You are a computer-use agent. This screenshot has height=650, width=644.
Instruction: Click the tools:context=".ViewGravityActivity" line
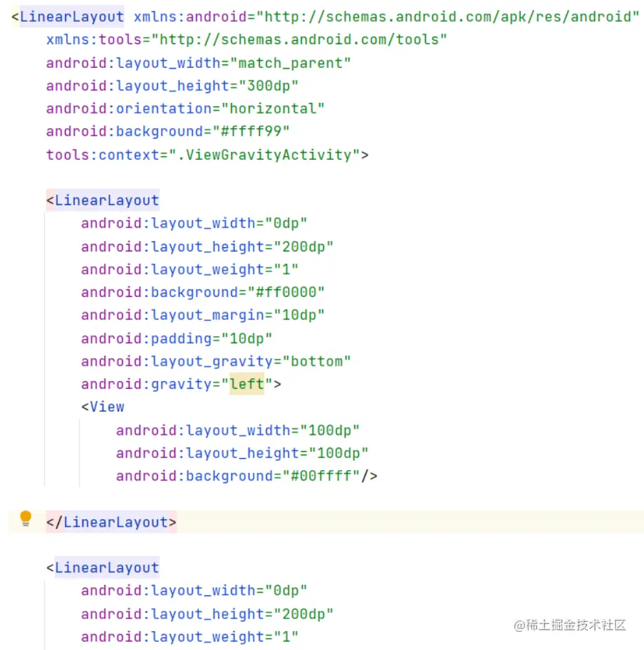click(207, 155)
